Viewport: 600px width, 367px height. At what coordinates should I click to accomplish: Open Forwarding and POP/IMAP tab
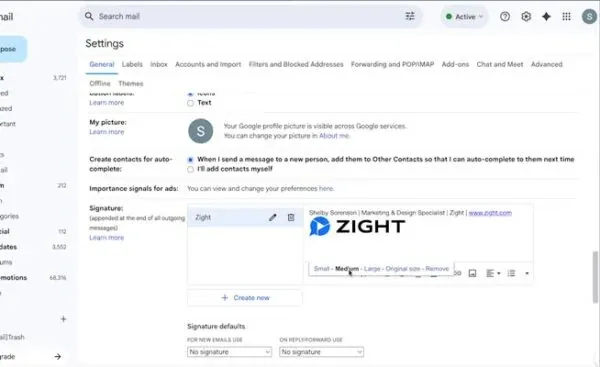[x=392, y=64]
